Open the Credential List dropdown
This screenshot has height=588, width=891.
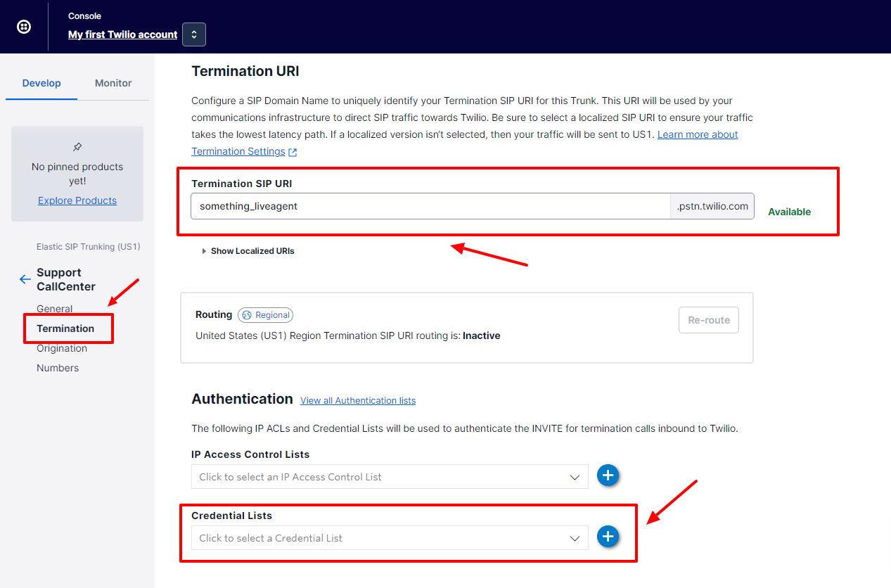389,538
